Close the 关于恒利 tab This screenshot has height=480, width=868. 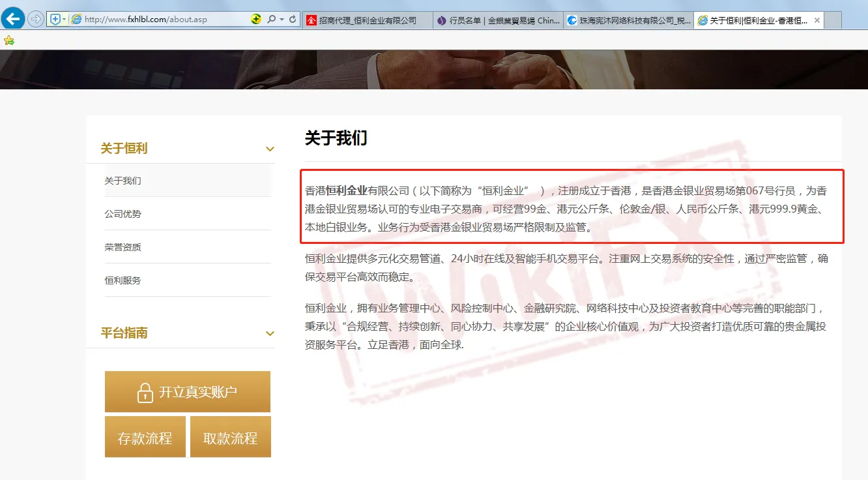[x=816, y=20]
